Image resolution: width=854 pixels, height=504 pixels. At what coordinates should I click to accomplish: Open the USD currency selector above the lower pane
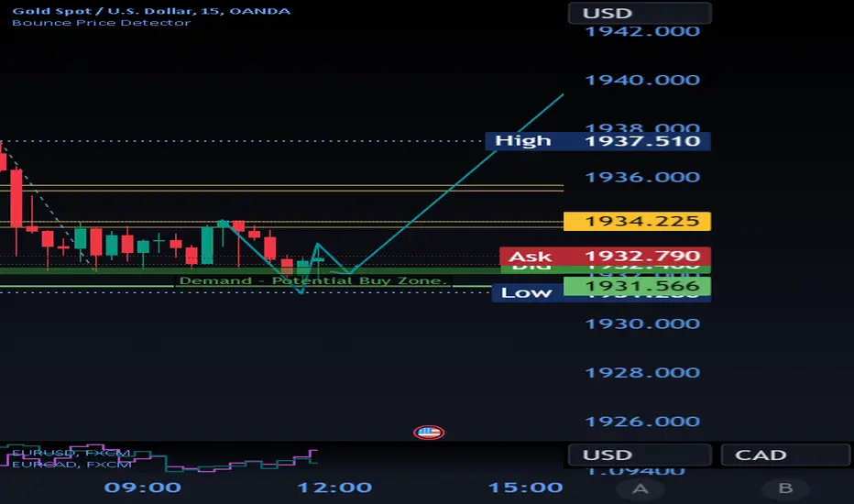click(x=640, y=455)
